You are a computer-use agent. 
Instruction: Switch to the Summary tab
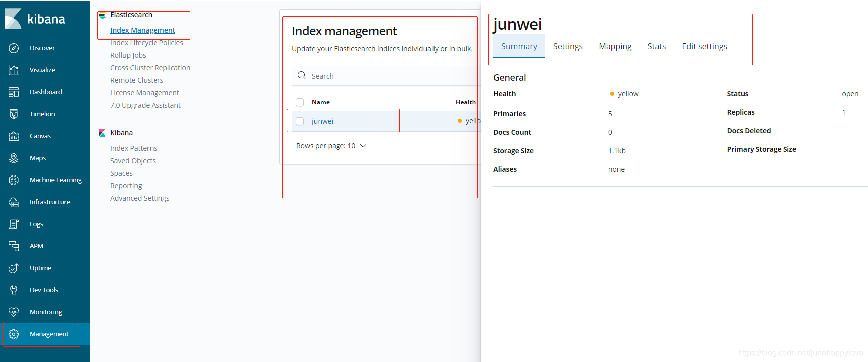coord(519,46)
